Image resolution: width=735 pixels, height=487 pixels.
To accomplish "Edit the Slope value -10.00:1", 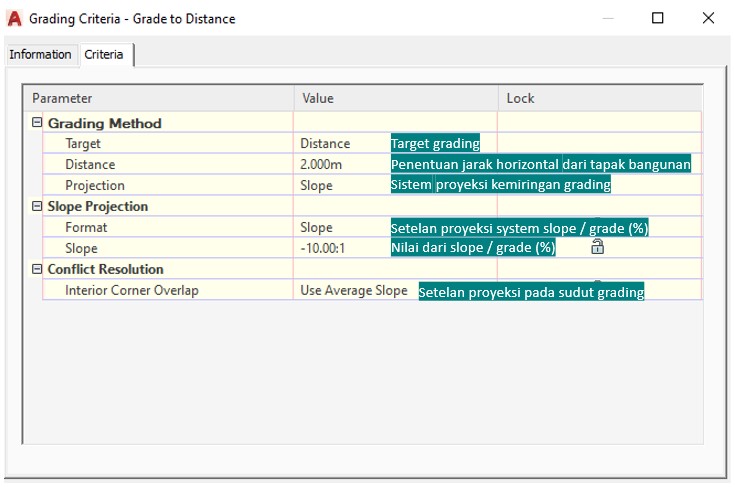I will coord(323,248).
